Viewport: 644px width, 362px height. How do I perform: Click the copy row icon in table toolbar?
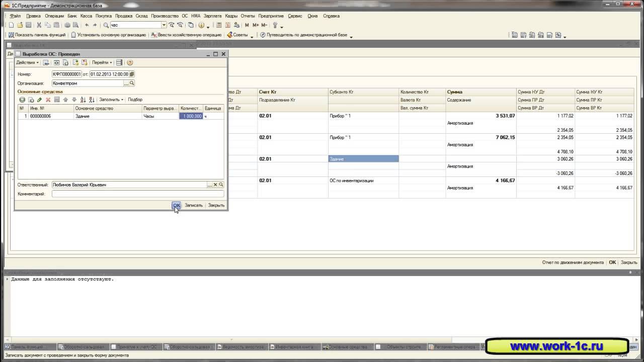click(31, 100)
